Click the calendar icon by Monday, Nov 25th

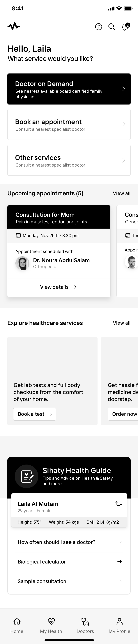pos(18,236)
